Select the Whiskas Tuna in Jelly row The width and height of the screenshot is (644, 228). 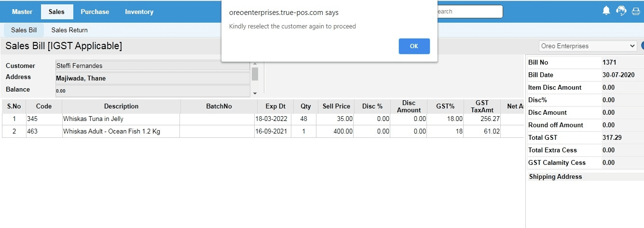121,119
